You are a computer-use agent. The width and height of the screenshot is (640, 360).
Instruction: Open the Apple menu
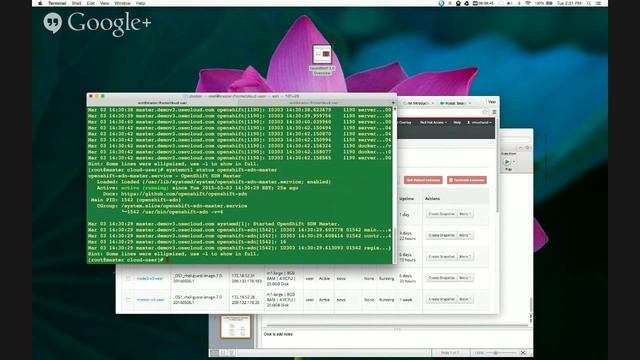40,3
